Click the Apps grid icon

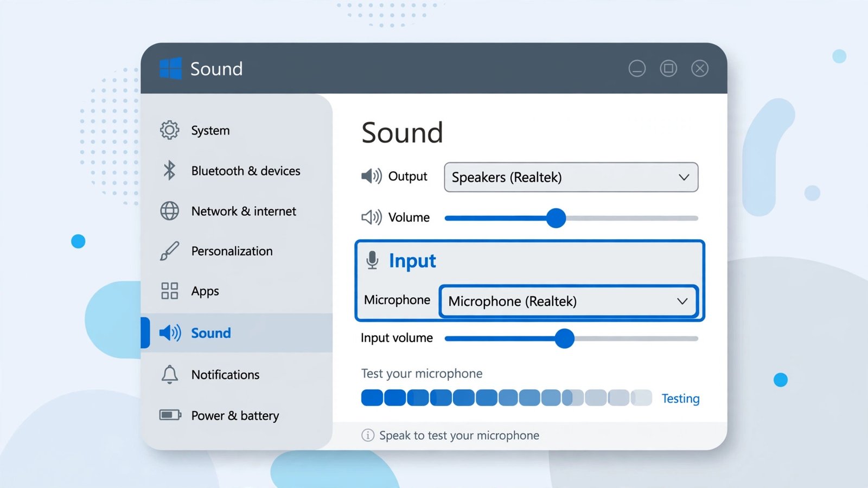[169, 291]
